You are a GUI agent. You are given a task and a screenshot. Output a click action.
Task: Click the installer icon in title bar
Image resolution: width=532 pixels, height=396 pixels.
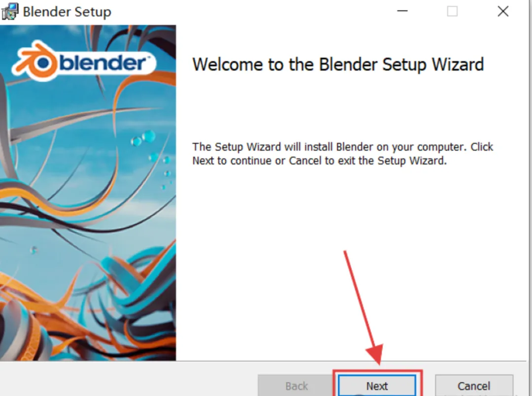coord(9,11)
